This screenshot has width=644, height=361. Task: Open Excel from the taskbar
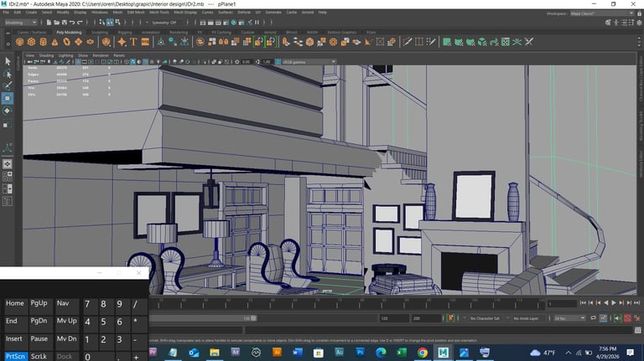[x=402, y=353]
